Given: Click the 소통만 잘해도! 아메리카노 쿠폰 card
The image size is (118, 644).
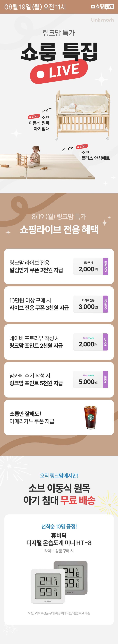Looking at the screenshot, I should point(59,417).
